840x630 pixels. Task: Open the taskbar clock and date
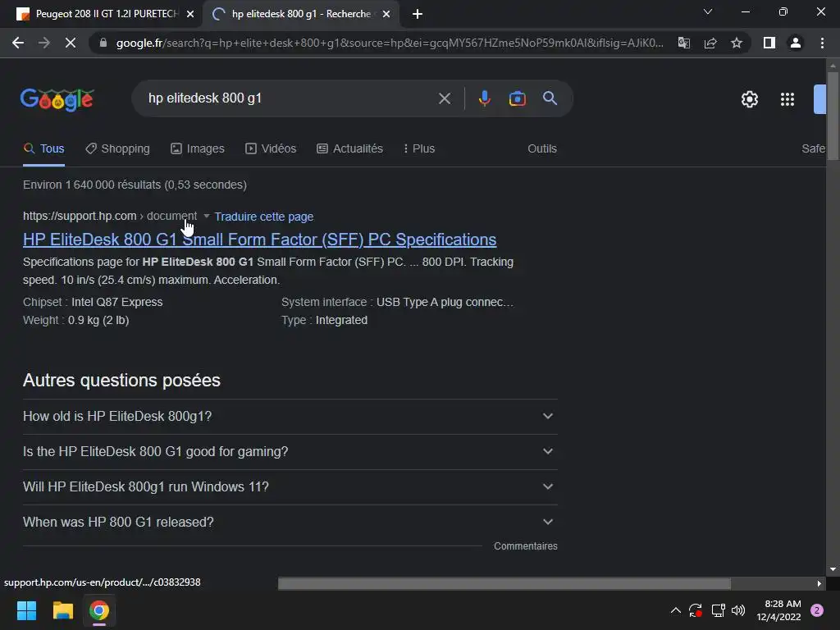pyautogui.click(x=778, y=610)
